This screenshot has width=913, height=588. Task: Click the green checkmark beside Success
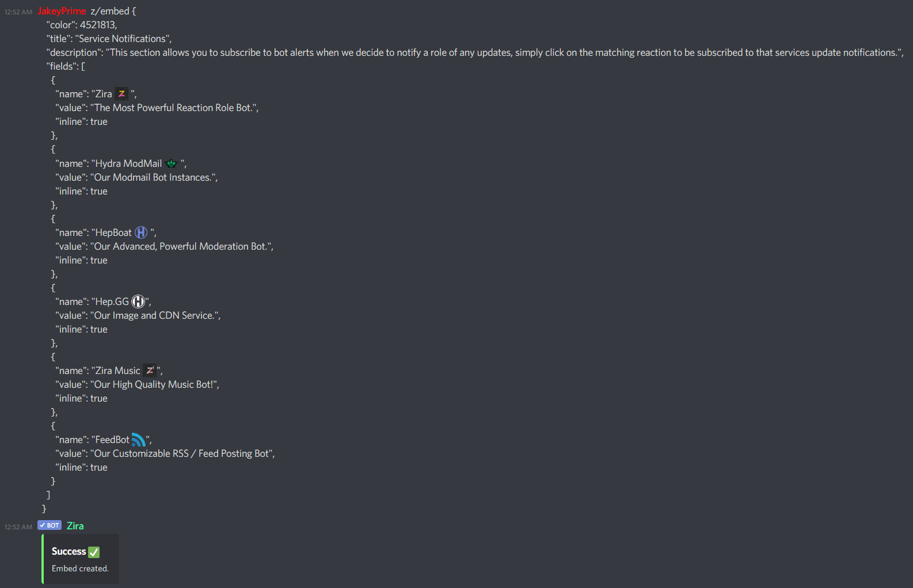click(x=94, y=552)
